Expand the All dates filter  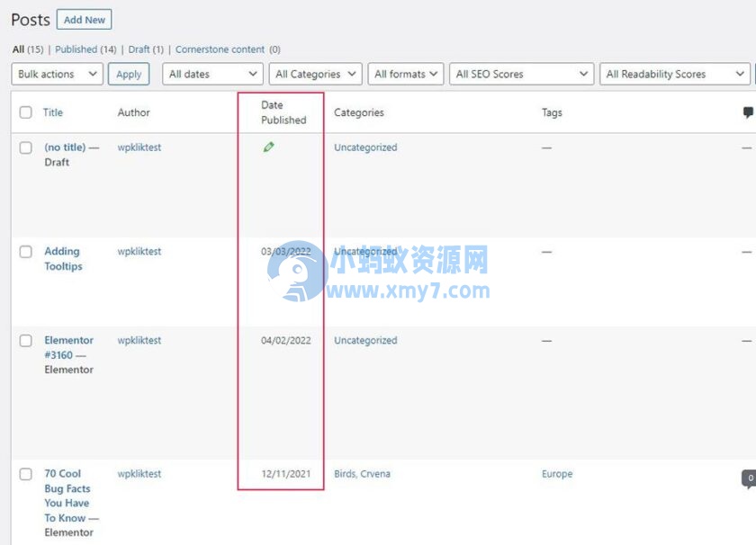coord(211,74)
